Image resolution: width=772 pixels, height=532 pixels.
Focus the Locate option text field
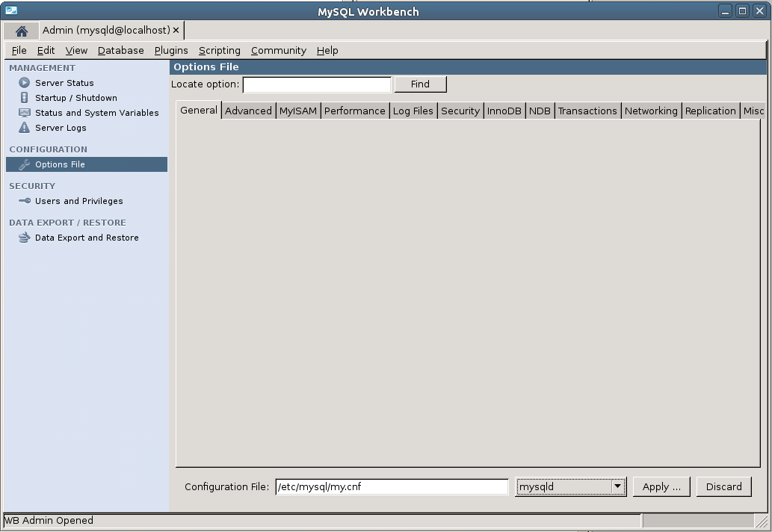click(317, 84)
